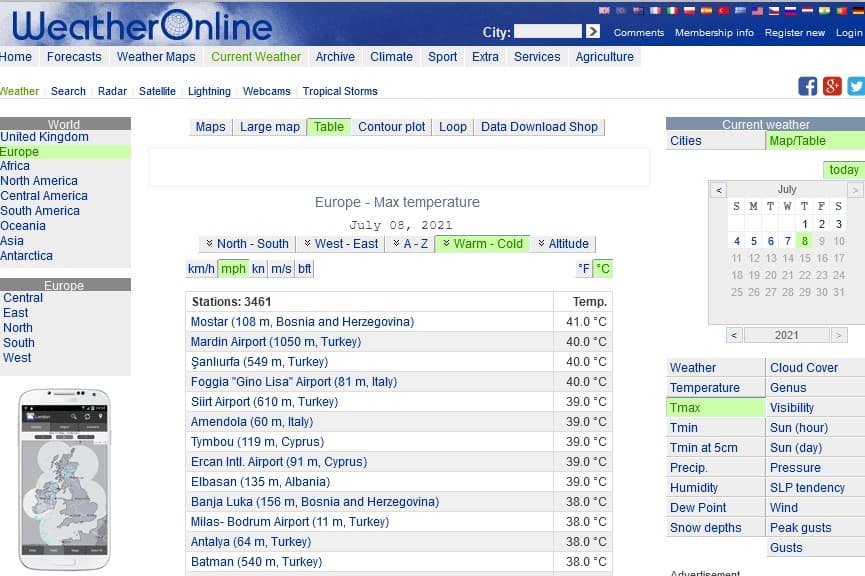Click the Spanish flag icon
Image resolution: width=865 pixels, height=576 pixels.
(707, 10)
